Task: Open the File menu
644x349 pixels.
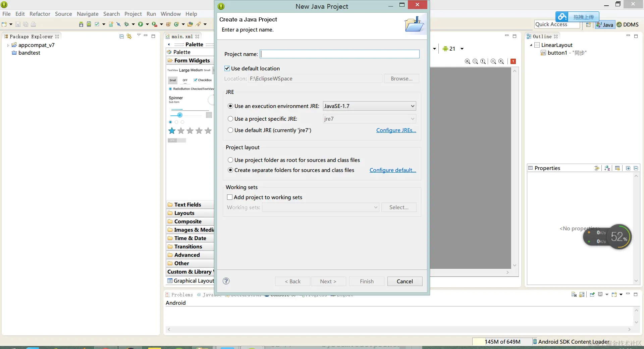Action: (x=6, y=14)
